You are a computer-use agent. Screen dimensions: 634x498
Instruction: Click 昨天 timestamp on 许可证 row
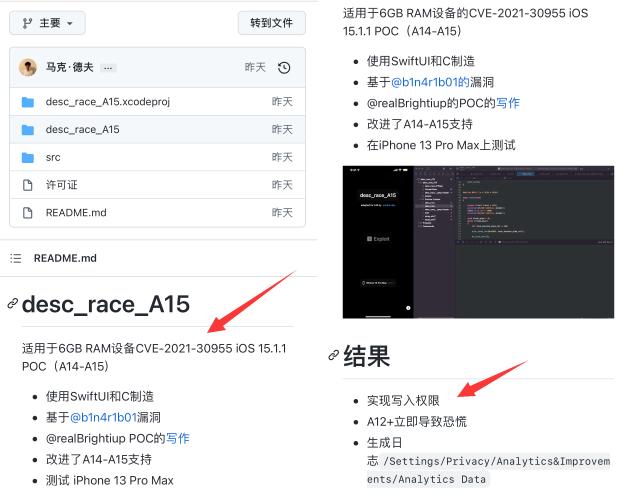point(282,185)
